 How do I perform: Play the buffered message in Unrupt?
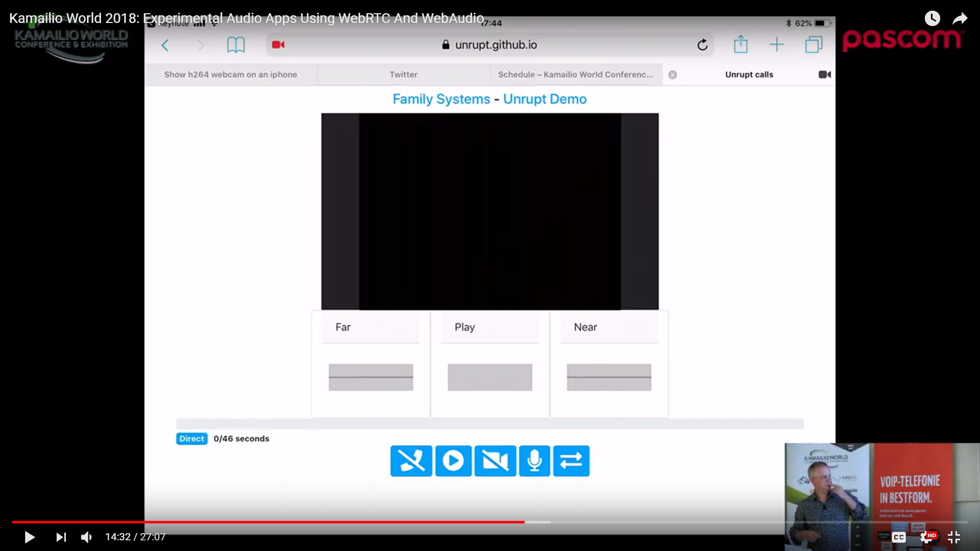point(453,461)
